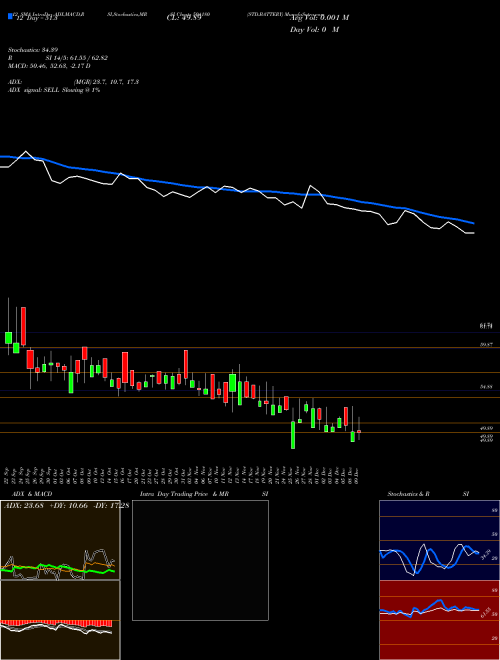This screenshot has height=660, width=500.
Task: Click the "Avg Vol: 0.001 M" label
Action: 319,18
